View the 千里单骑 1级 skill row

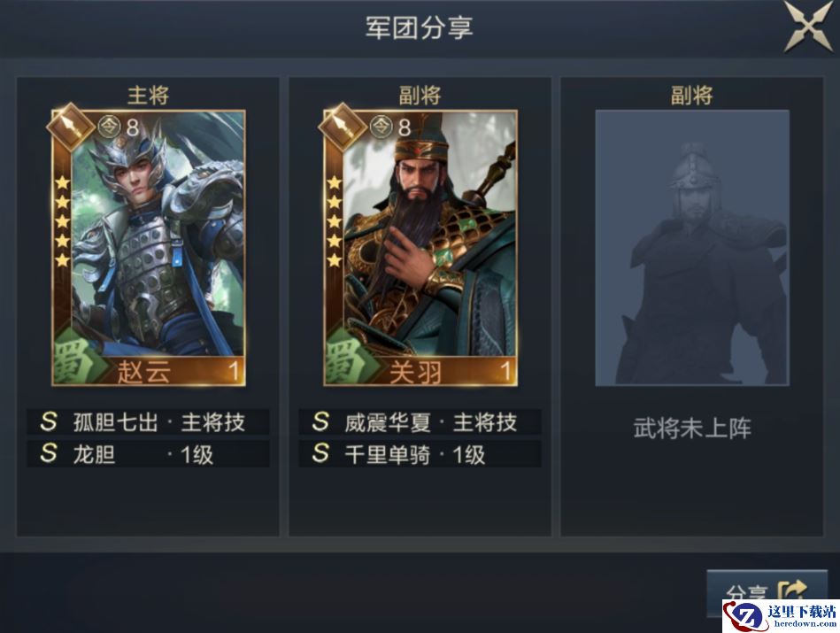[x=420, y=454]
